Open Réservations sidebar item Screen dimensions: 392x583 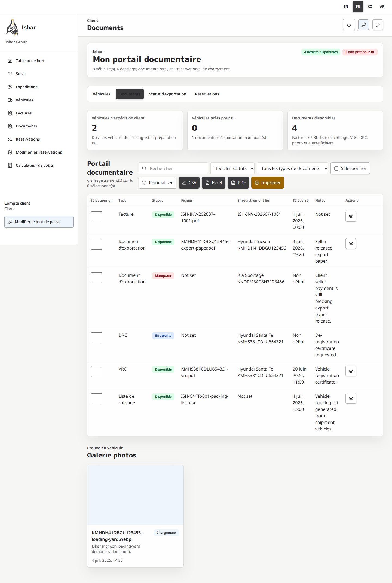(39, 139)
